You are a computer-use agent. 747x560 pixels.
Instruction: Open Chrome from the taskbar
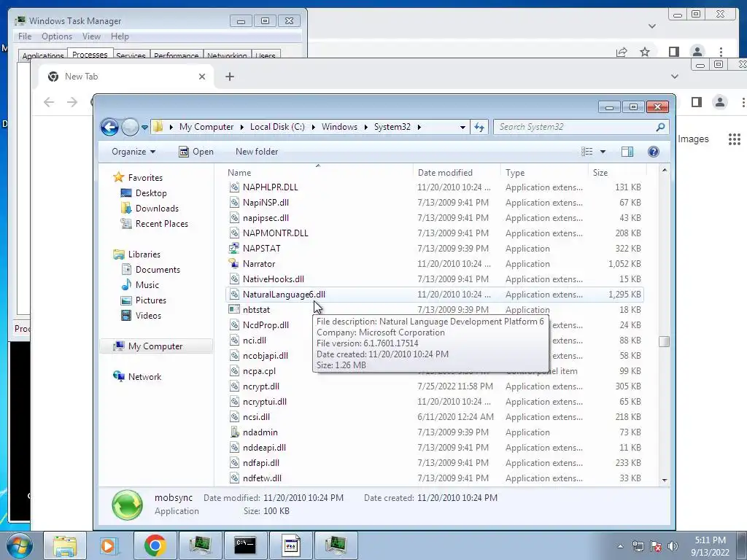point(155,545)
